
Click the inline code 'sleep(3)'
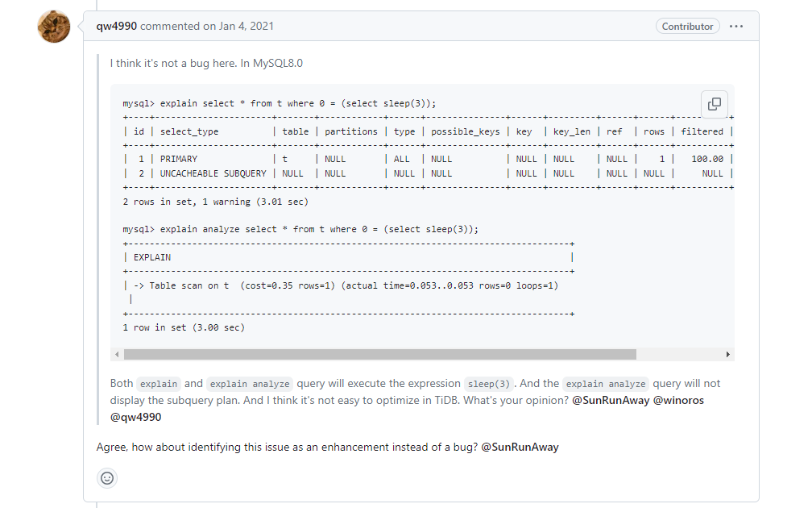(490, 384)
